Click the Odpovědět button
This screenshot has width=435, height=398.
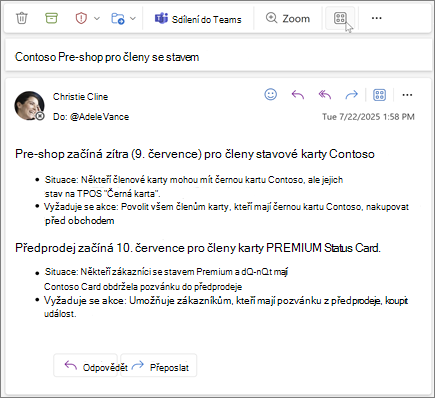[85, 365]
